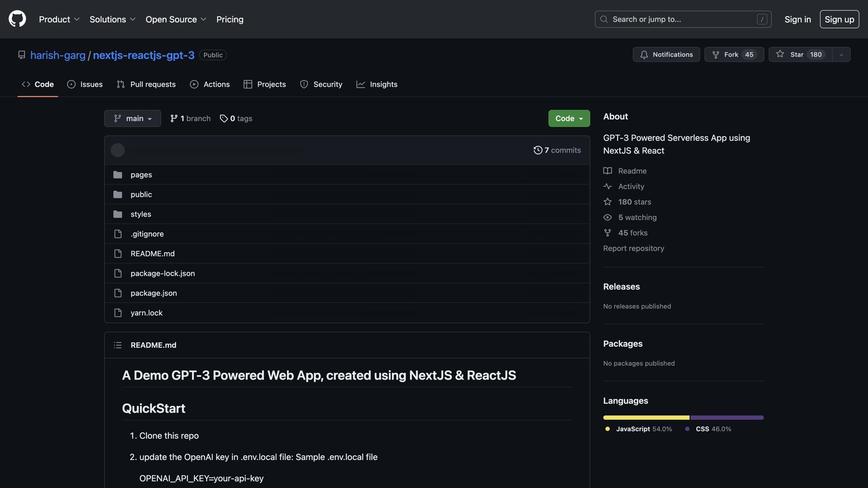Click the fork icon beside 45 forks
The height and width of the screenshot is (488, 868).
(x=607, y=232)
